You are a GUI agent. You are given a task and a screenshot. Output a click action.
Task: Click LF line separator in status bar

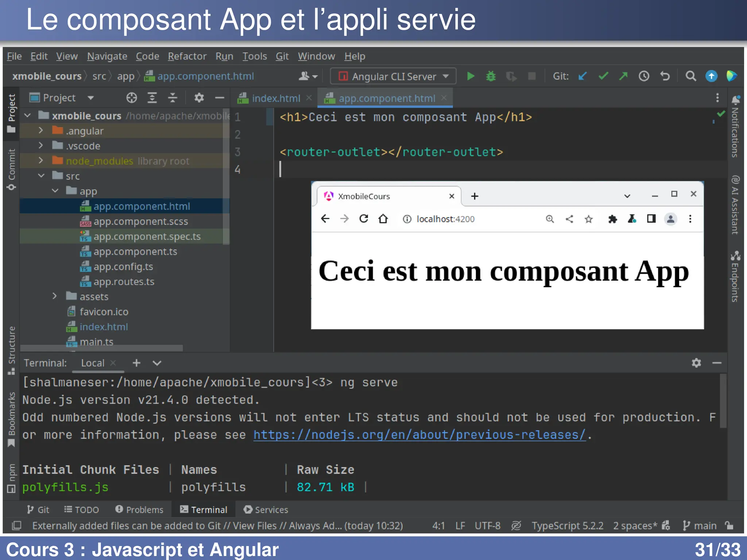[460, 525]
